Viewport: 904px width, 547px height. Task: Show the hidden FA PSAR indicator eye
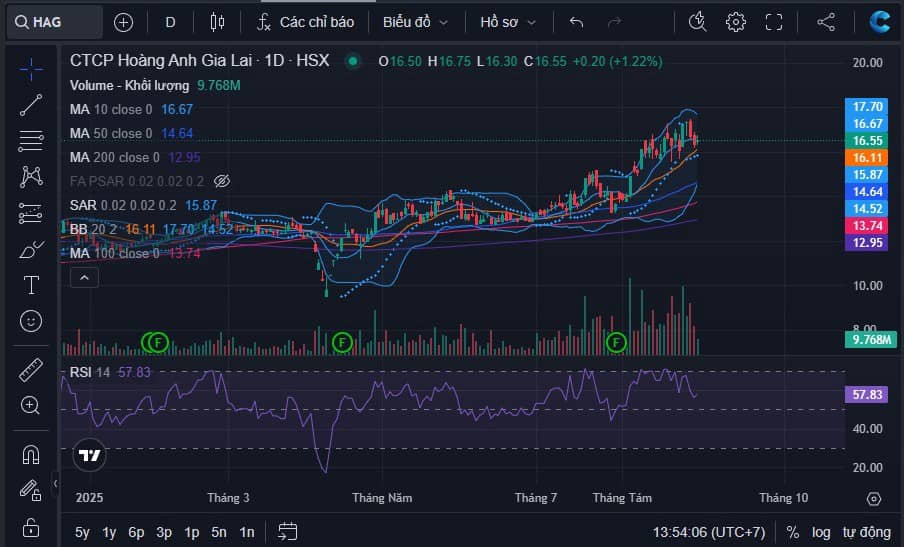[222, 182]
